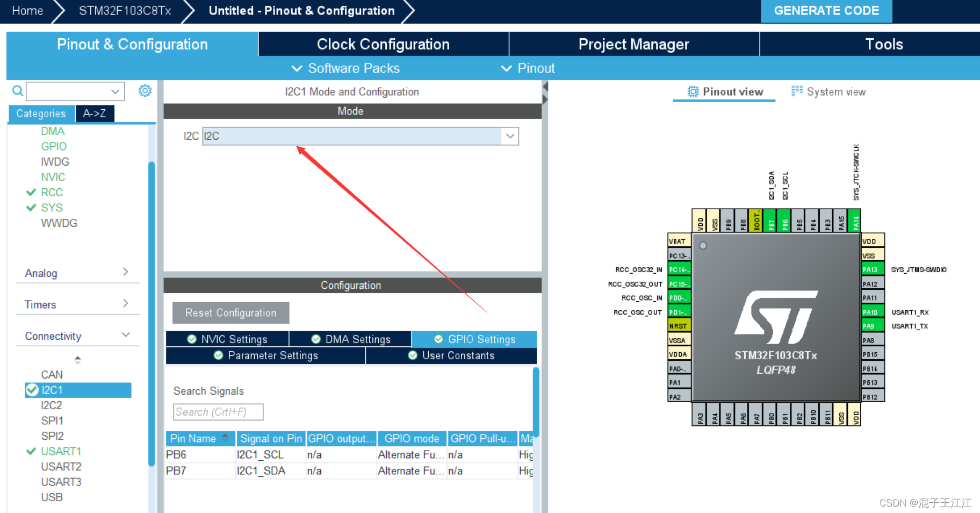
Task: Open the peripheral search combo dropdown
Action: coord(115,91)
